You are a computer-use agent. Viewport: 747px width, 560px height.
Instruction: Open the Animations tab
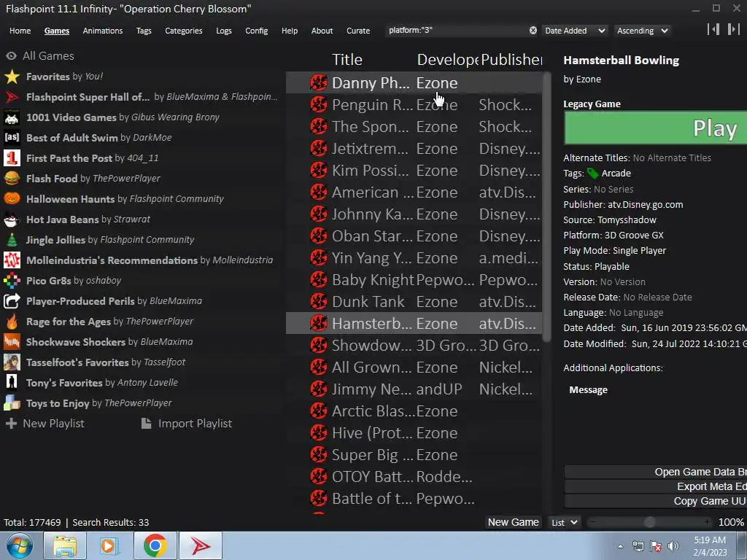102,31
